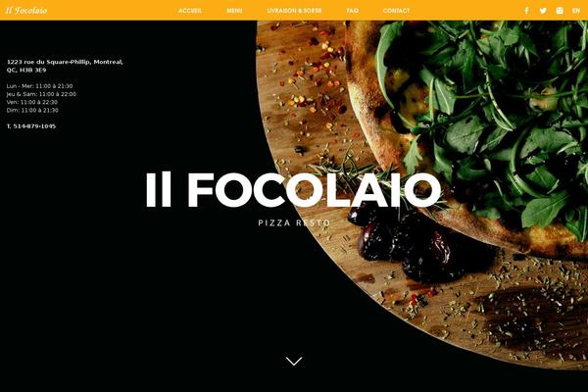Image resolution: width=588 pixels, height=392 pixels.
Task: Click the Jeu & Sam hours line
Action: pyautogui.click(x=41, y=94)
